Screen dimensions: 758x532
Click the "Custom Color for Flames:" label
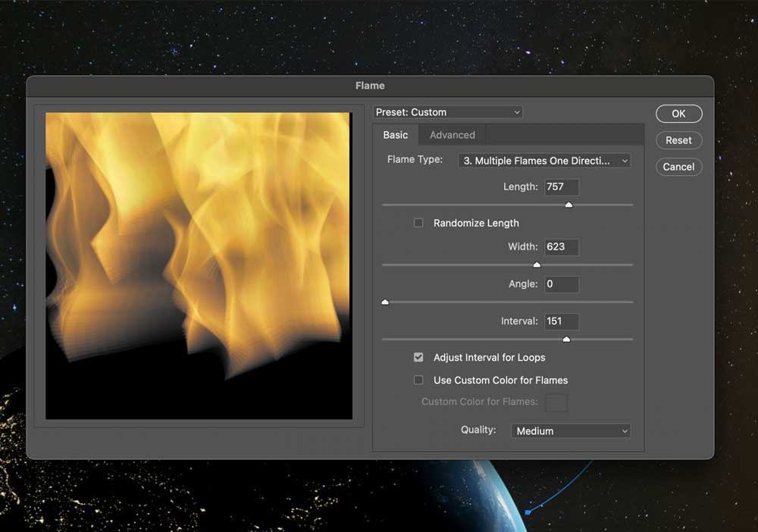[x=480, y=402]
